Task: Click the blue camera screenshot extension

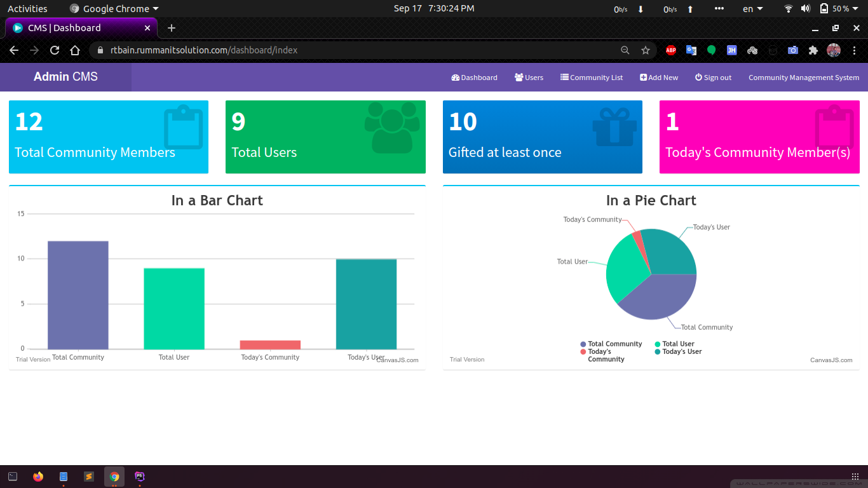Action: [792, 50]
